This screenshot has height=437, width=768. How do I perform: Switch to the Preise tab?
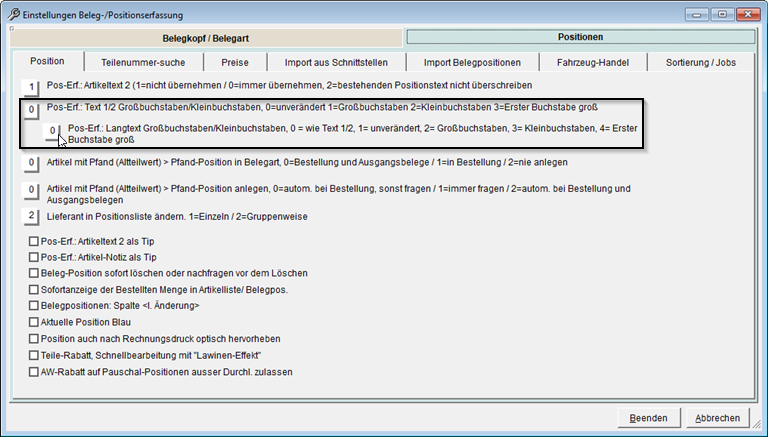(x=235, y=63)
